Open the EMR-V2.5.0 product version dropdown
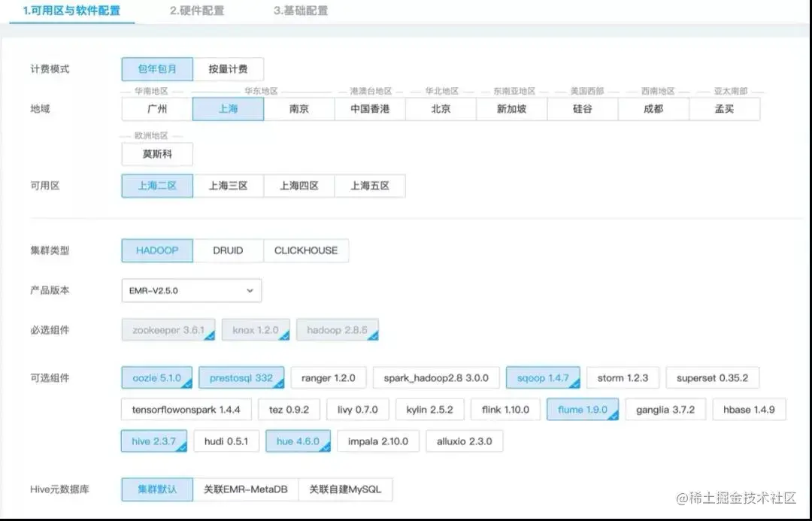Image resolution: width=812 pixels, height=521 pixels. tap(190, 290)
